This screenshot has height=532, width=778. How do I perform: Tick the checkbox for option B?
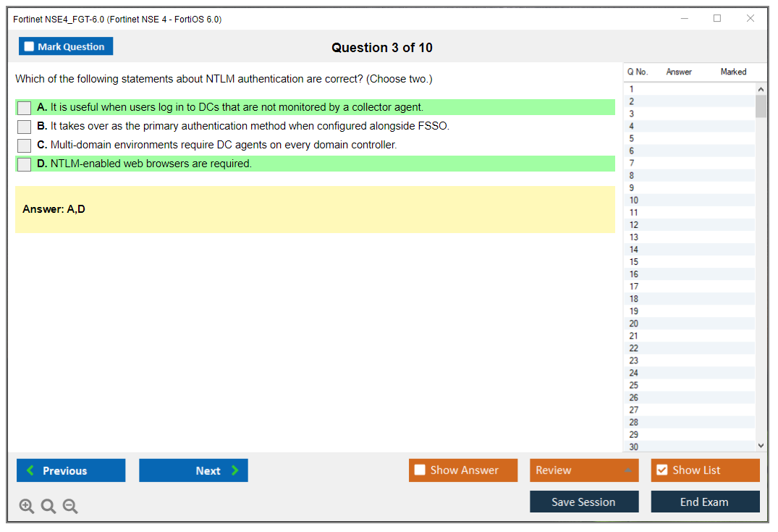pyautogui.click(x=25, y=127)
